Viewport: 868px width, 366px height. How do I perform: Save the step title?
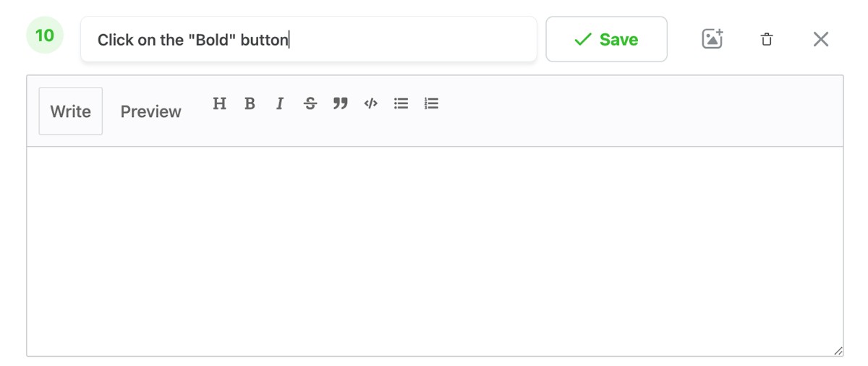coord(606,39)
